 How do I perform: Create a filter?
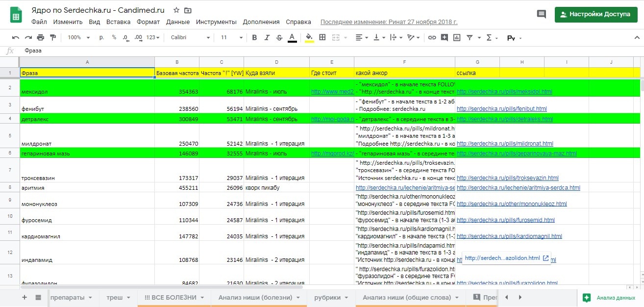pos(470,37)
